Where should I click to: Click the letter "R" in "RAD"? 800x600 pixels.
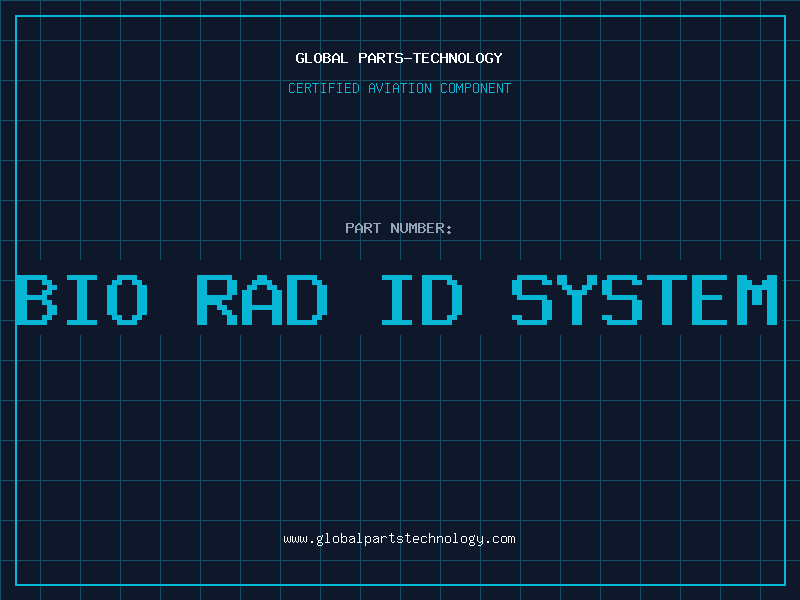point(216,299)
